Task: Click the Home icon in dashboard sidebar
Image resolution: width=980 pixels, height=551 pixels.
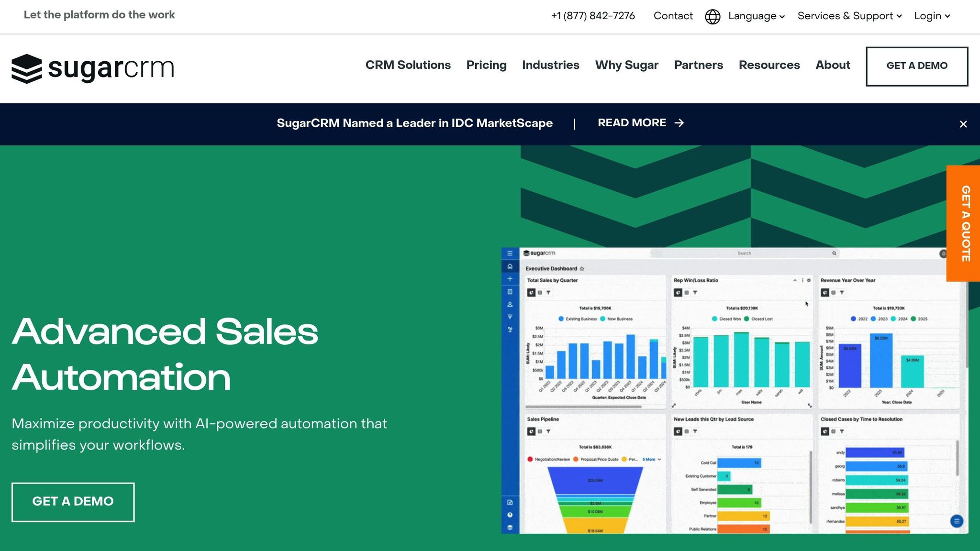Action: [x=510, y=266]
